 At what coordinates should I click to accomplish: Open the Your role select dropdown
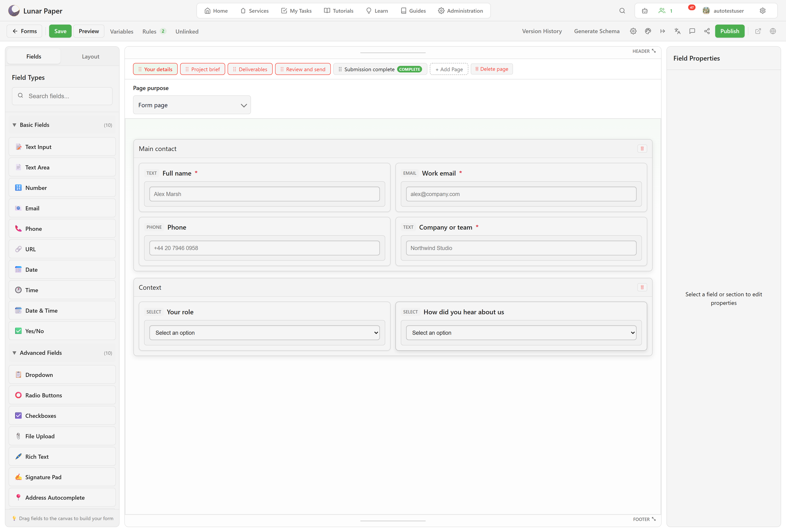tap(265, 333)
